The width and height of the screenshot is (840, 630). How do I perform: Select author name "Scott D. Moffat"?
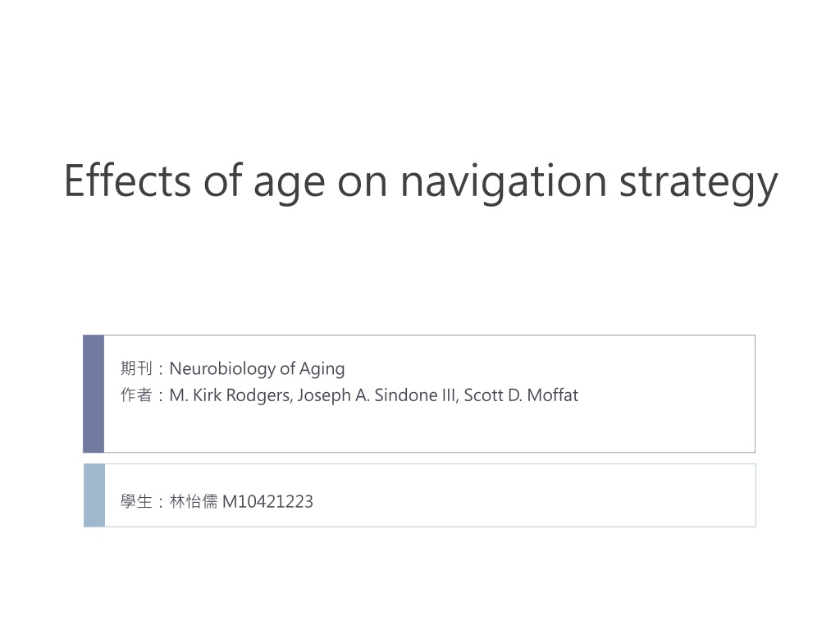tap(521, 395)
